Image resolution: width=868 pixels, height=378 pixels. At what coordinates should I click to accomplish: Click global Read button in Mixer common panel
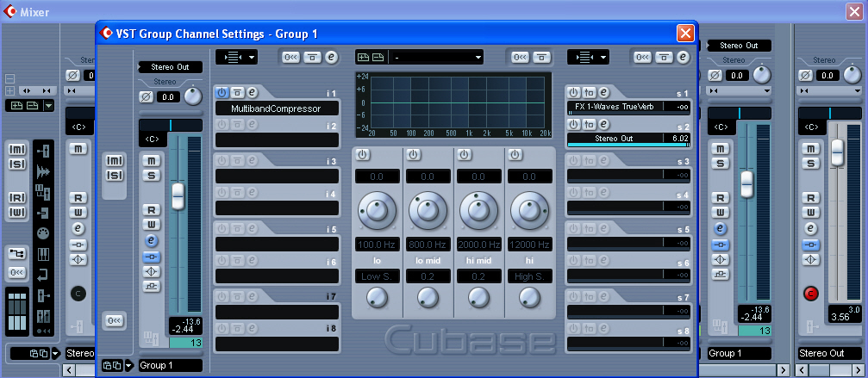(x=16, y=198)
